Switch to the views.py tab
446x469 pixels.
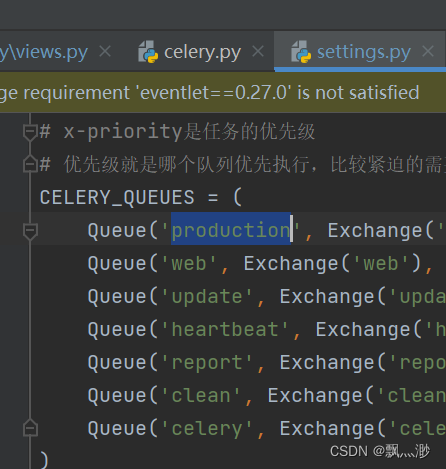pos(44,52)
